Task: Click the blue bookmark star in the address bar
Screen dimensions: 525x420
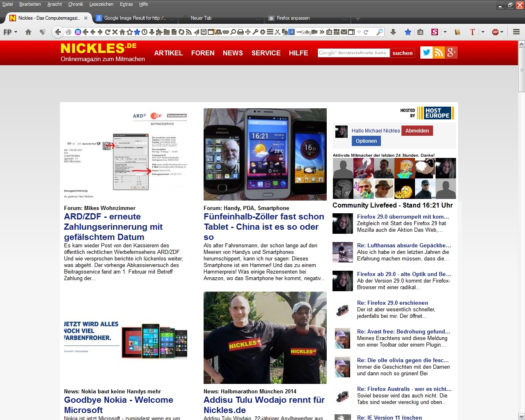Action: coord(137,32)
